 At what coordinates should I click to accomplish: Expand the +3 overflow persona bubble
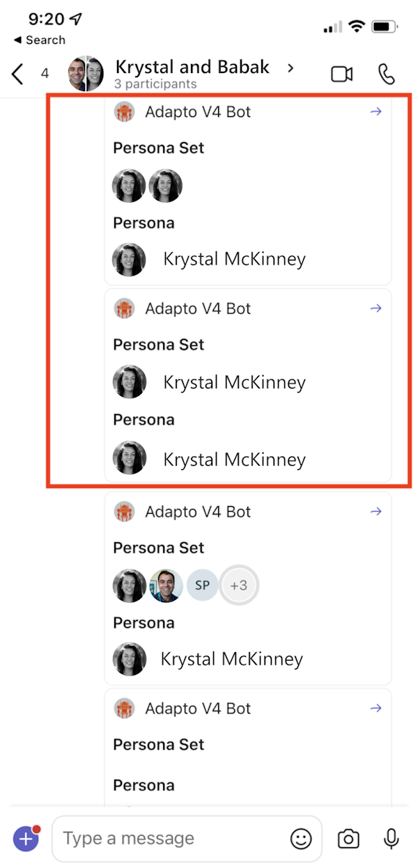coord(239,585)
